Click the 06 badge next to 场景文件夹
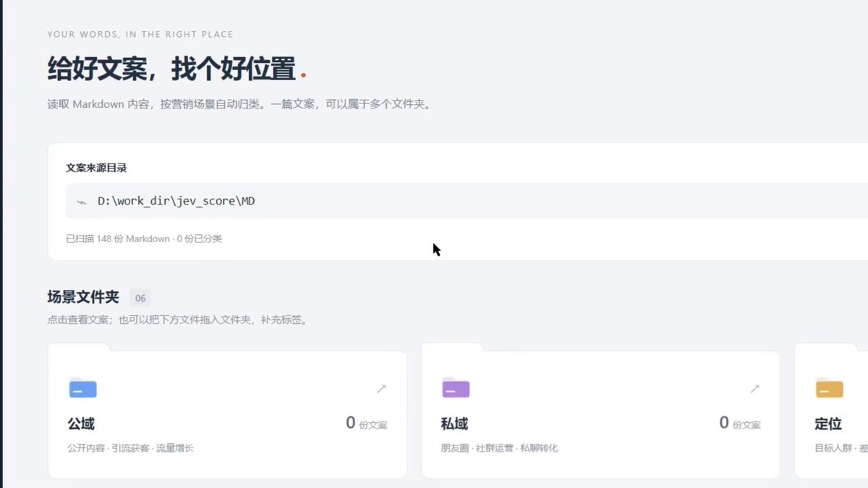The image size is (868, 488). point(140,298)
